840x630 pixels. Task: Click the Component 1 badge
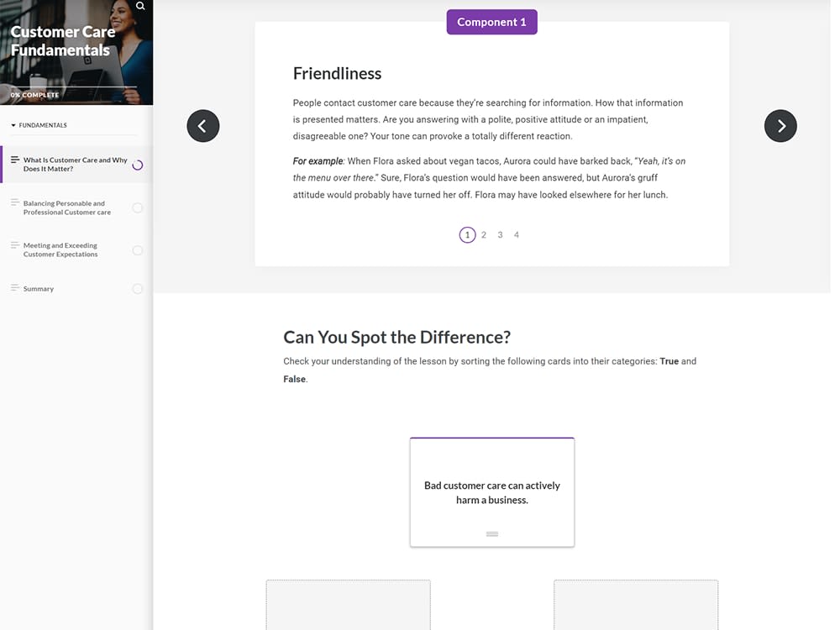(491, 22)
